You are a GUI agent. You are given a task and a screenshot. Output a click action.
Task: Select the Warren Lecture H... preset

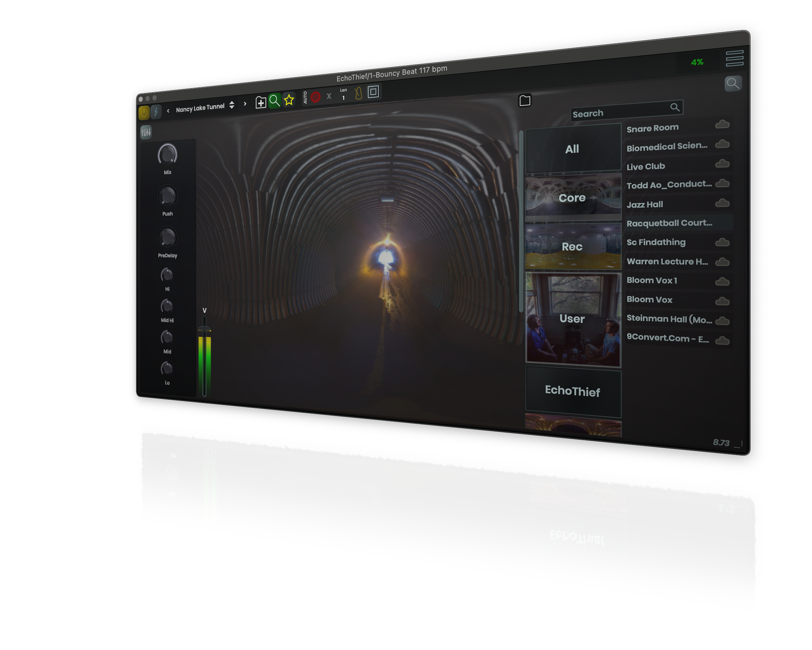[x=679, y=262]
